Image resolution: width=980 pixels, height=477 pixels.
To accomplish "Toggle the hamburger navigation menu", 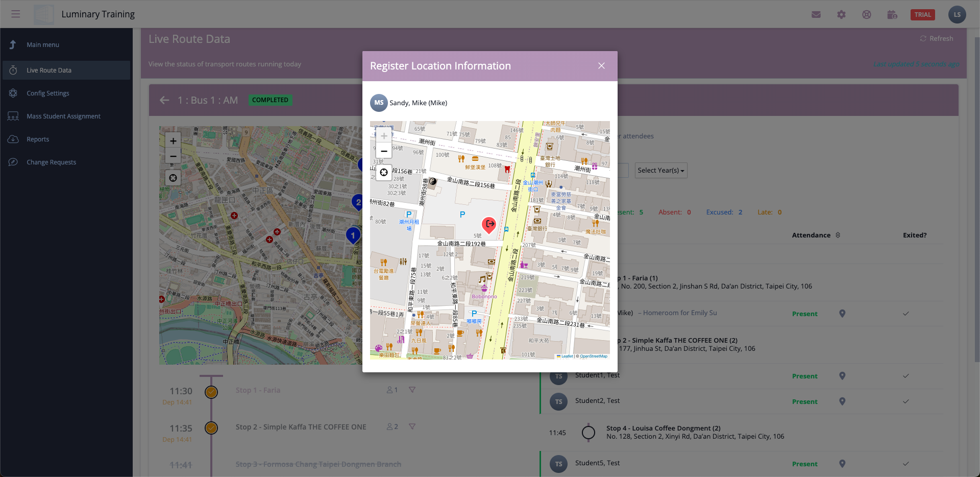I will tap(16, 14).
